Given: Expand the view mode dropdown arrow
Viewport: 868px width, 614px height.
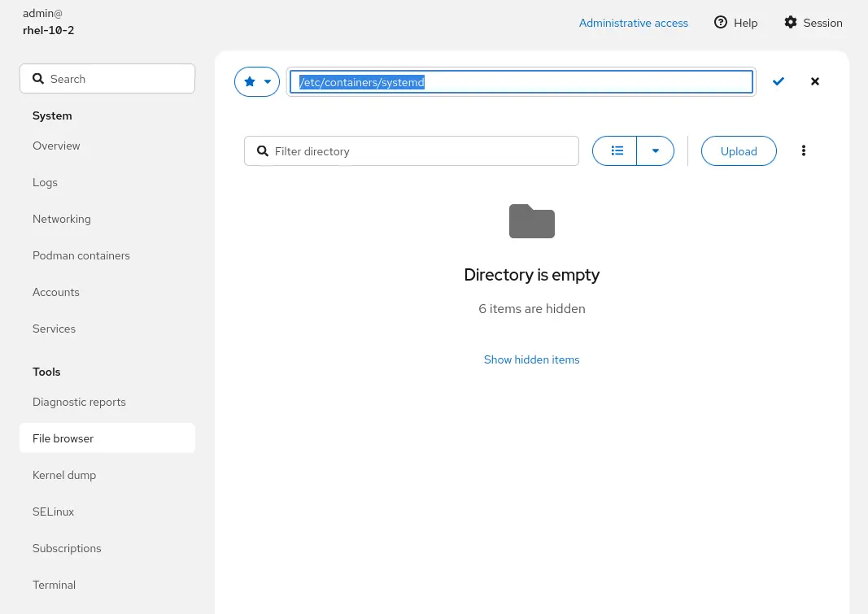Looking at the screenshot, I should tap(655, 150).
